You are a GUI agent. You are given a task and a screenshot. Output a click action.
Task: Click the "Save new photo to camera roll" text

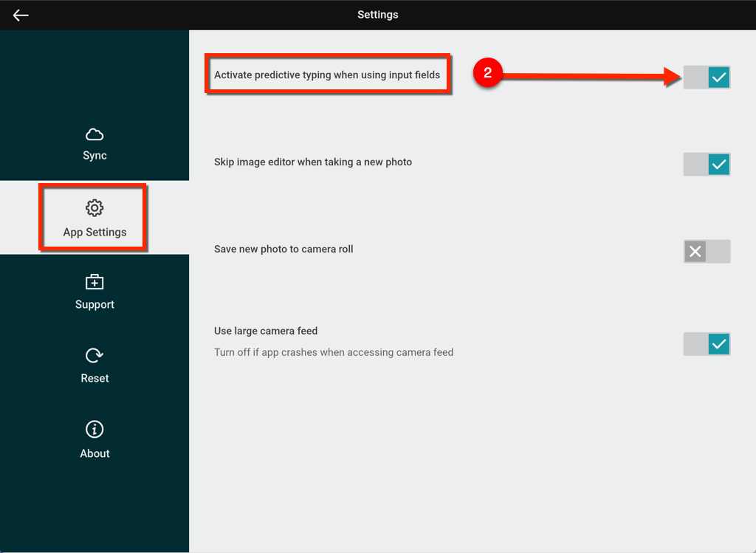[283, 250]
